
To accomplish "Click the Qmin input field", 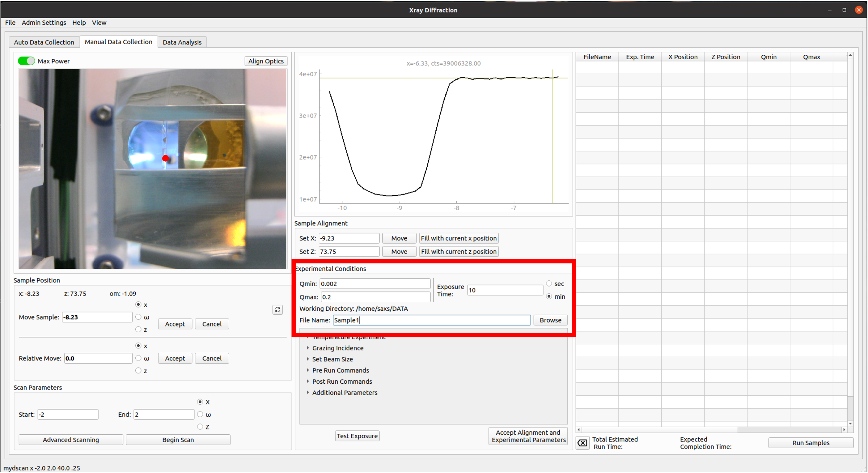I will 375,283.
